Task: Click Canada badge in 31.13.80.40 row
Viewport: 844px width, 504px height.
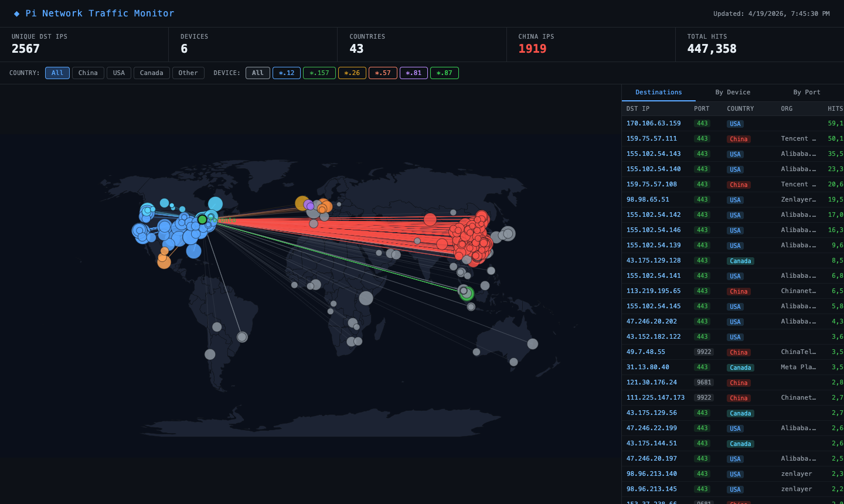Action: [740, 367]
